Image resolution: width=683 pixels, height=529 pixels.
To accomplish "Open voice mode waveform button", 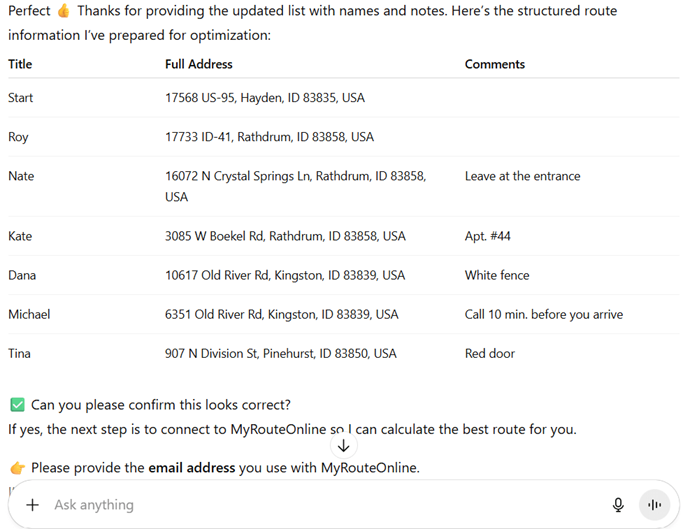I will [654, 505].
